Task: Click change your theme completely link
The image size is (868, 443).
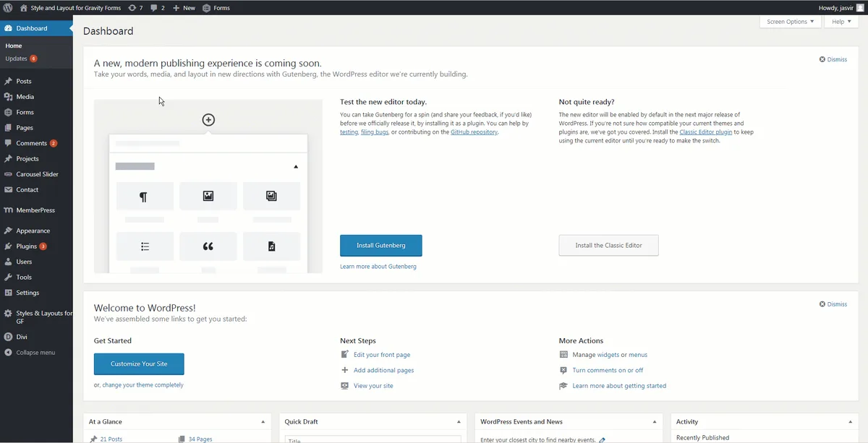Action: point(142,385)
